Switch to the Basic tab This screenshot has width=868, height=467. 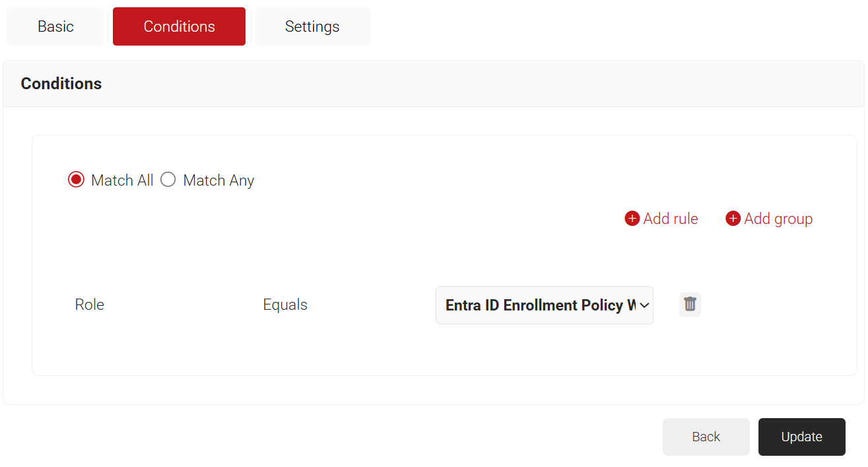point(55,26)
